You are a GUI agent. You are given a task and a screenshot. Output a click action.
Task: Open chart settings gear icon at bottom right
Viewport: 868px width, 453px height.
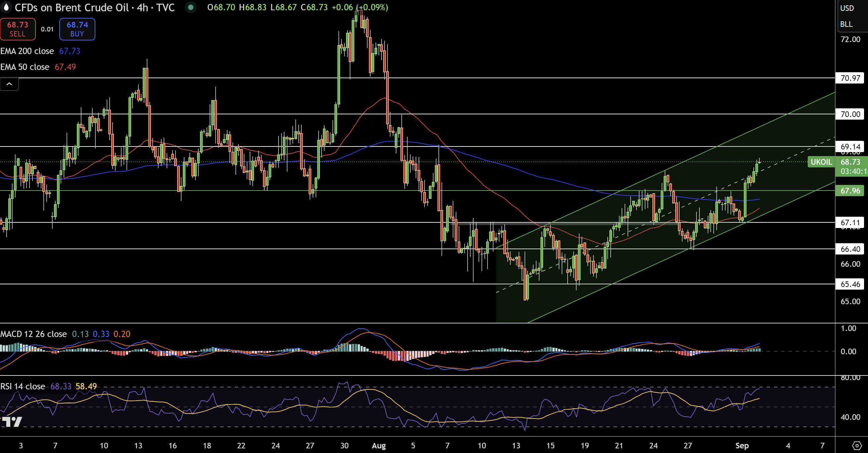(856, 446)
